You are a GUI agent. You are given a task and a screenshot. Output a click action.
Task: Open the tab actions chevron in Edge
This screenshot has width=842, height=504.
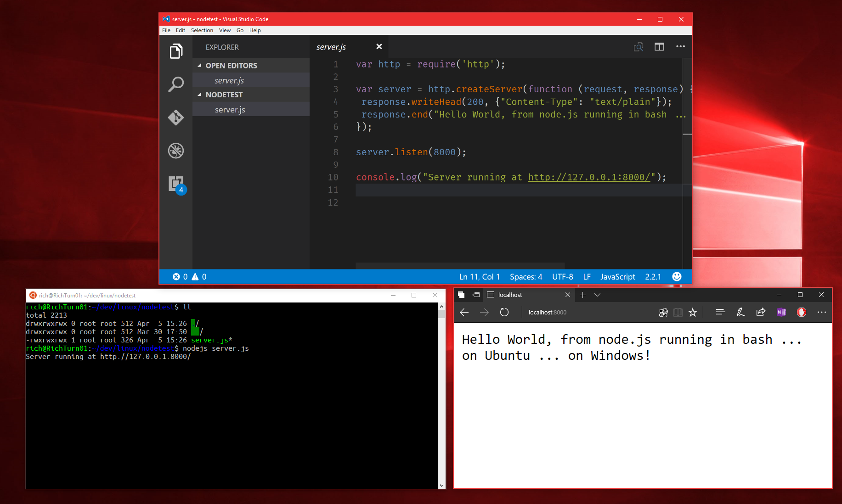597,295
